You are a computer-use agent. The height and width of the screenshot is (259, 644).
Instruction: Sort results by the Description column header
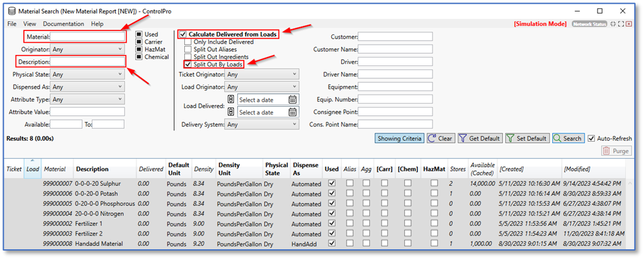point(92,170)
